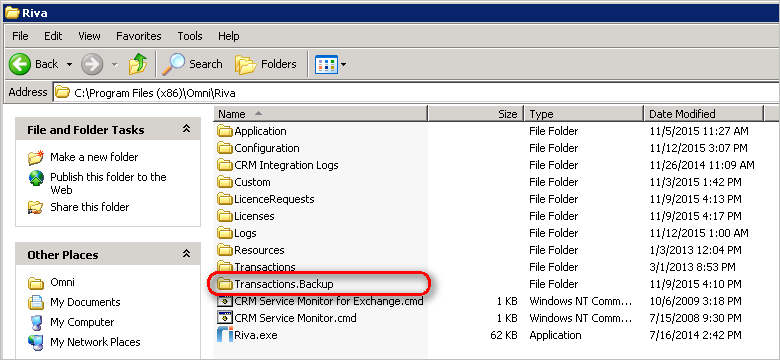Click the Application type cell for Riva.exe

click(x=555, y=335)
